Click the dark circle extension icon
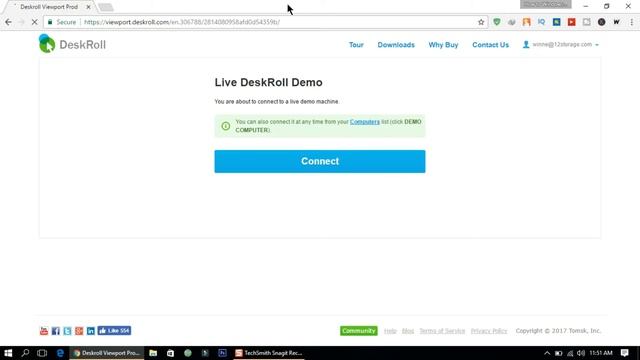 [x=602, y=22]
